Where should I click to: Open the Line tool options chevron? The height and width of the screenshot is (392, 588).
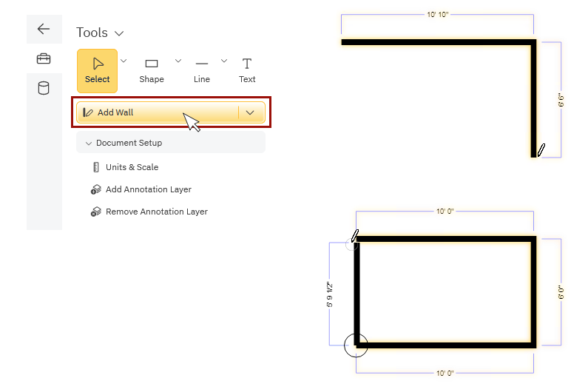224,61
